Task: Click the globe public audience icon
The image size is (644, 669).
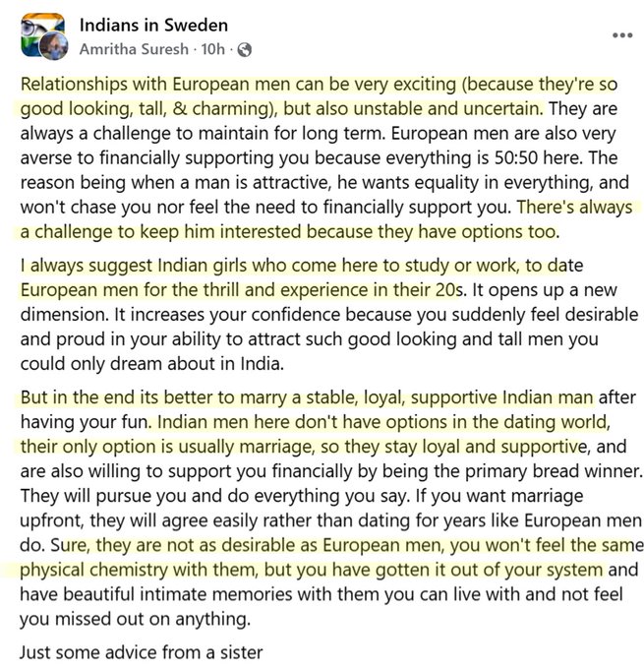Action: (245, 50)
